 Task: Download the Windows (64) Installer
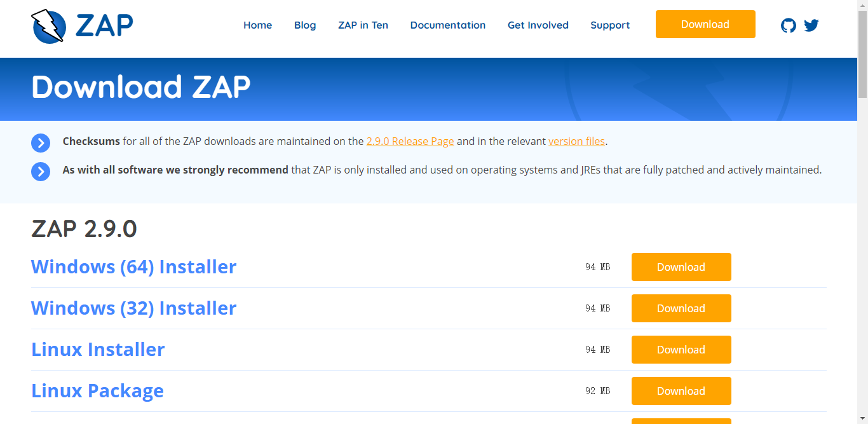click(x=681, y=267)
